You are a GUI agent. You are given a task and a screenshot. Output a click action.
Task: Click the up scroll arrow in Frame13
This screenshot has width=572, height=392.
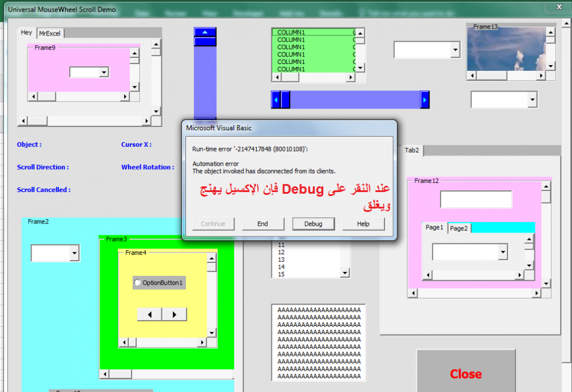tap(550, 32)
